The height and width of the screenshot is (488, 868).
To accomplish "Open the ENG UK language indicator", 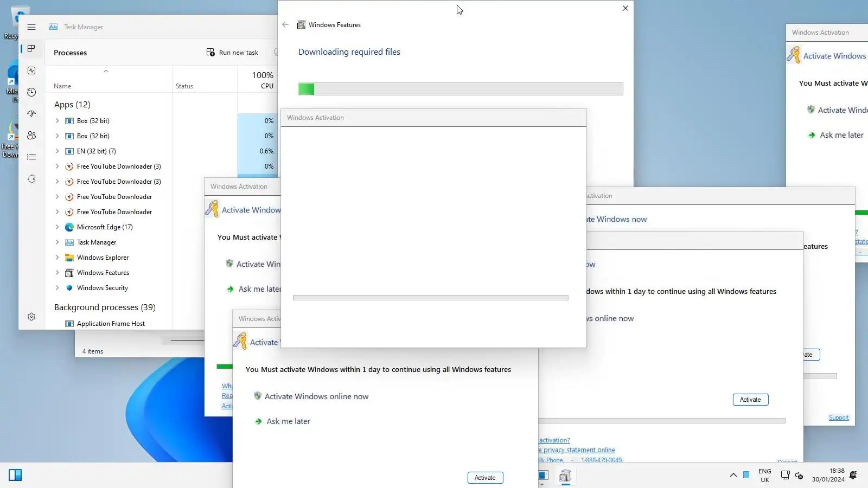I will coord(765,476).
